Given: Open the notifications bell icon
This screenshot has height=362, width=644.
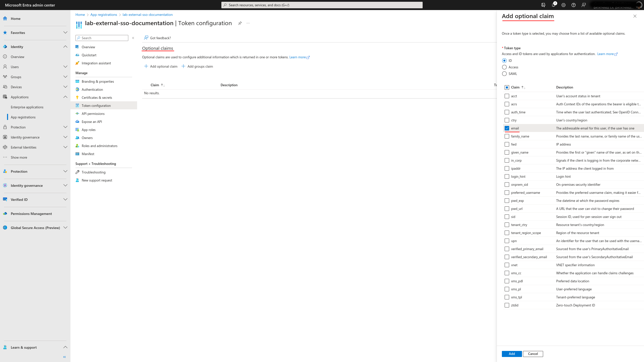Looking at the screenshot, I should click(553, 5).
